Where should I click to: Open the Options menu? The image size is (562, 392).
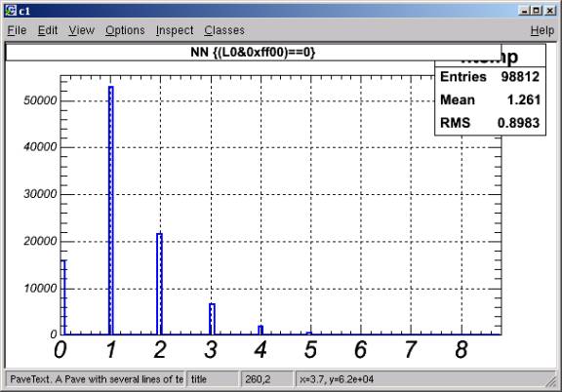point(125,30)
